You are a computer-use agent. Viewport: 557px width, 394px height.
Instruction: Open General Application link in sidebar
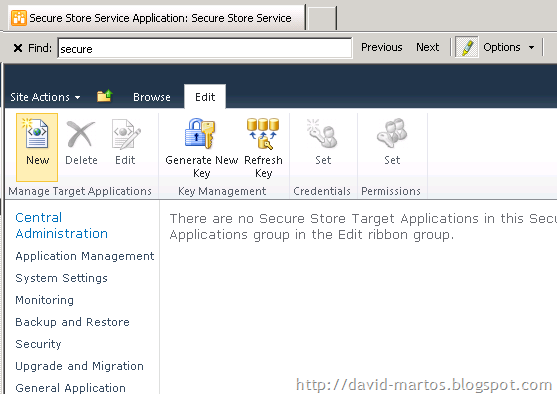(70, 388)
